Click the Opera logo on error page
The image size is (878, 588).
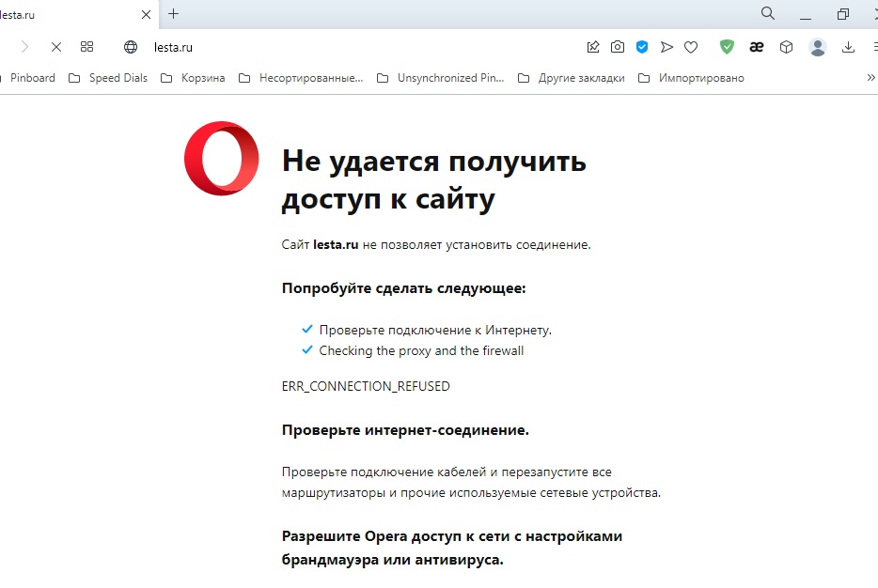tap(222, 159)
